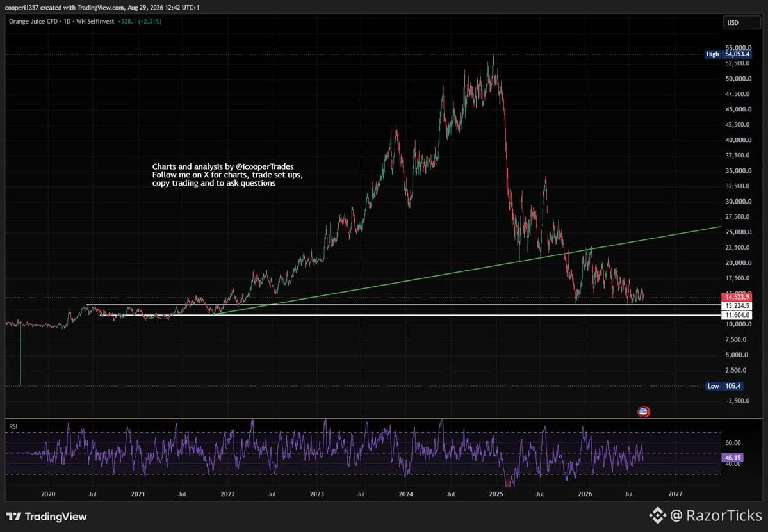The width and height of the screenshot is (768, 532).
Task: Click the RSI 60.00 scale label
Action: coord(733,442)
